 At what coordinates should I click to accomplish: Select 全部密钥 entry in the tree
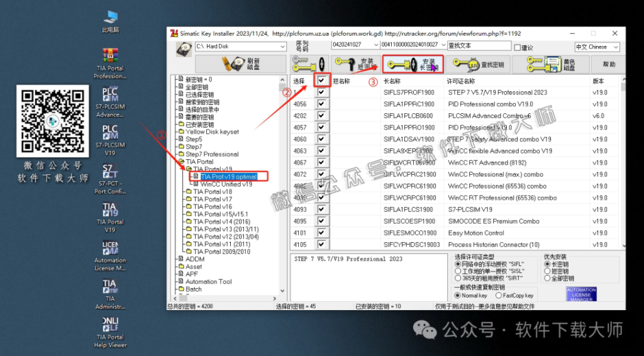point(197,87)
